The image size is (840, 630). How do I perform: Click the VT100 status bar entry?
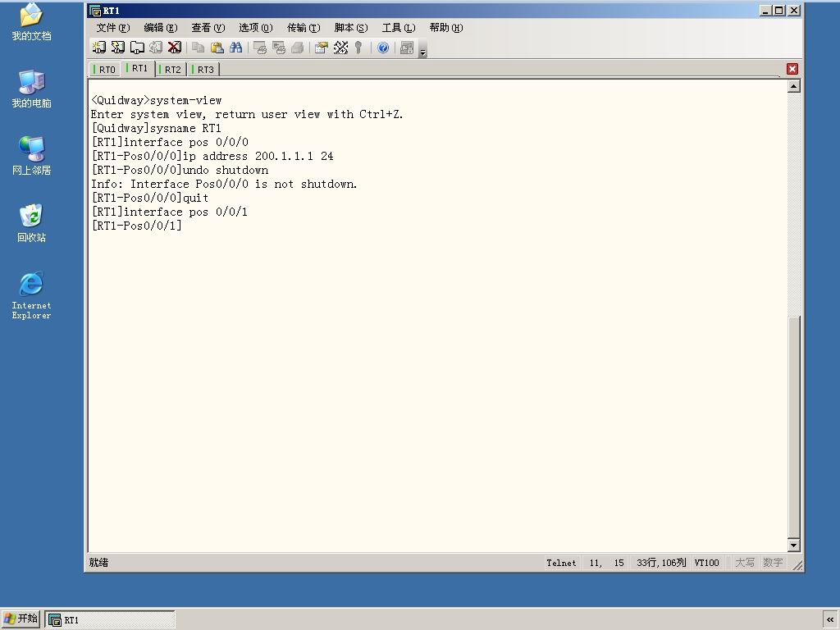point(706,563)
